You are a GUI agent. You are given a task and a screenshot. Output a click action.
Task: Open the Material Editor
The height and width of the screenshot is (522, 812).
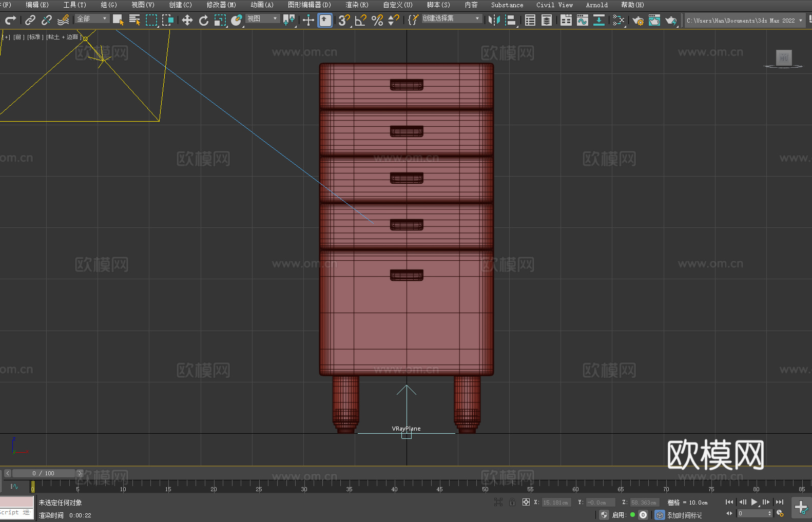pos(618,20)
